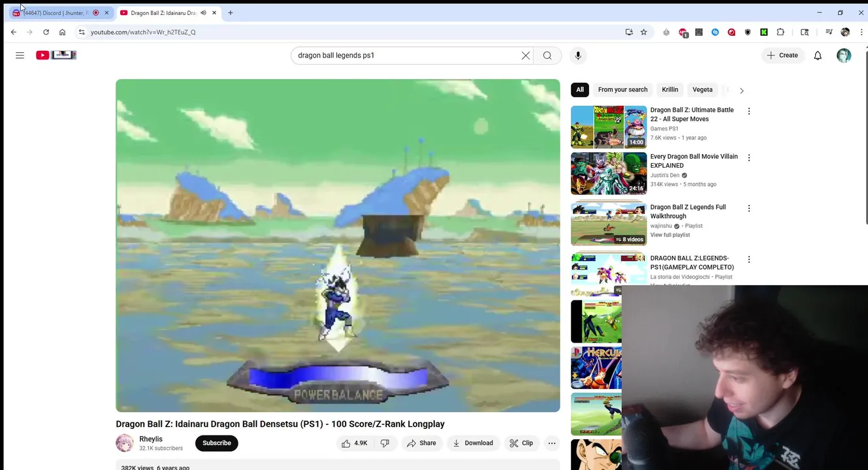Image resolution: width=868 pixels, height=470 pixels.
Task: View site information icon in address bar
Action: [x=82, y=32]
